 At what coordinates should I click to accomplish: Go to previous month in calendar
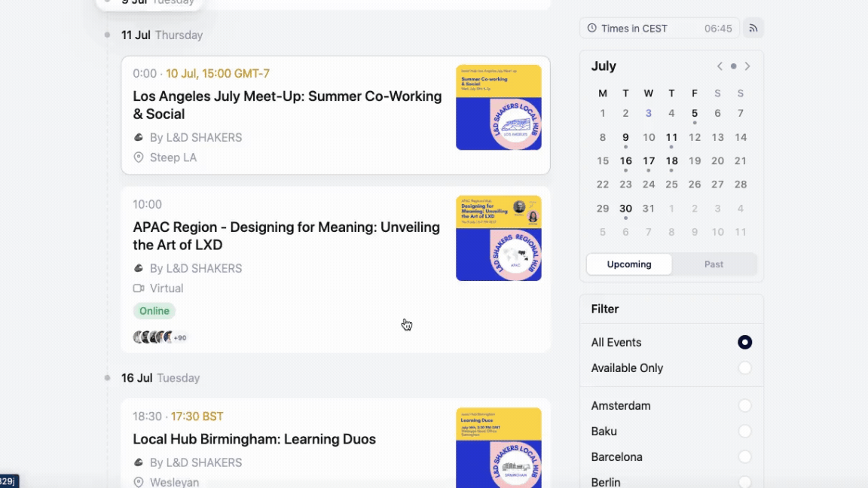[x=720, y=66]
